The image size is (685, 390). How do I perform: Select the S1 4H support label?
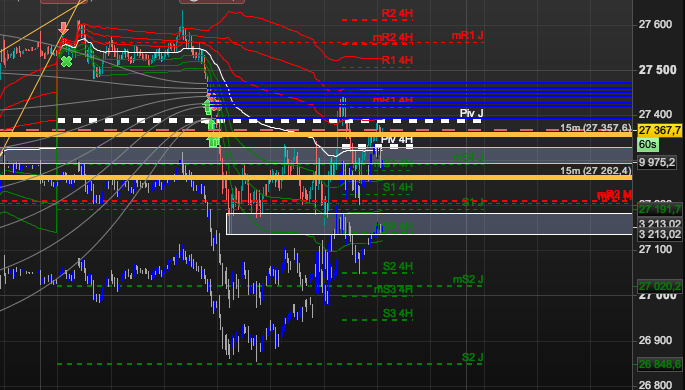pos(398,187)
